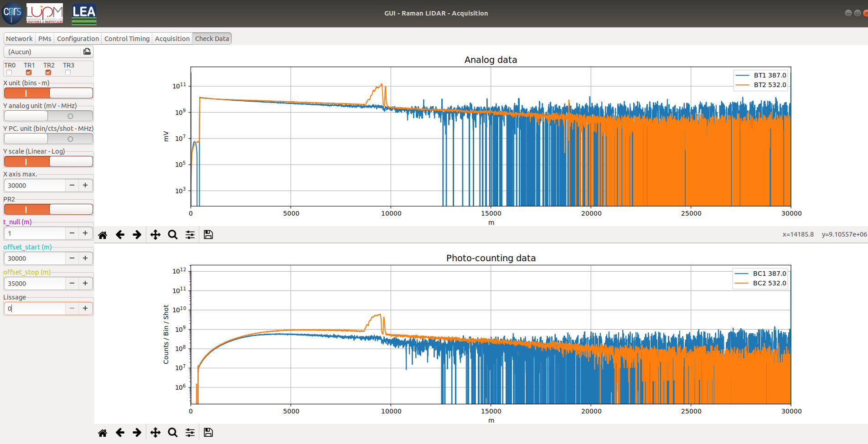This screenshot has width=868, height=444.
Task: Go back a view in Photo-counting toolbar
Action: point(120,433)
